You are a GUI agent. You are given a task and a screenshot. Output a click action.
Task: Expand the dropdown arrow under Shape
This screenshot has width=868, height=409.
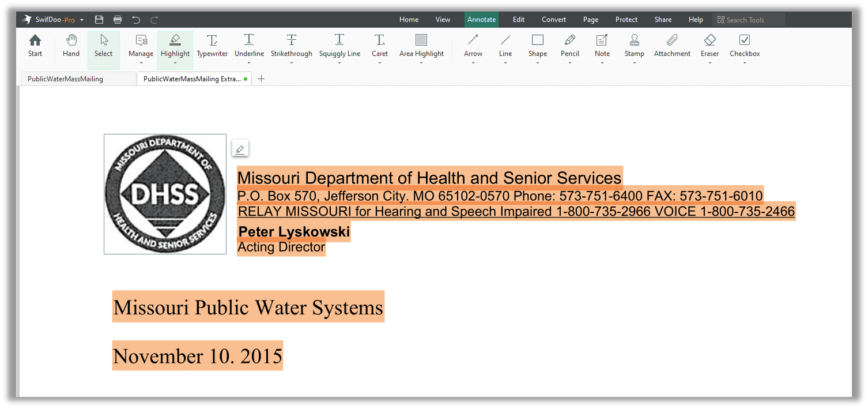[x=538, y=63]
